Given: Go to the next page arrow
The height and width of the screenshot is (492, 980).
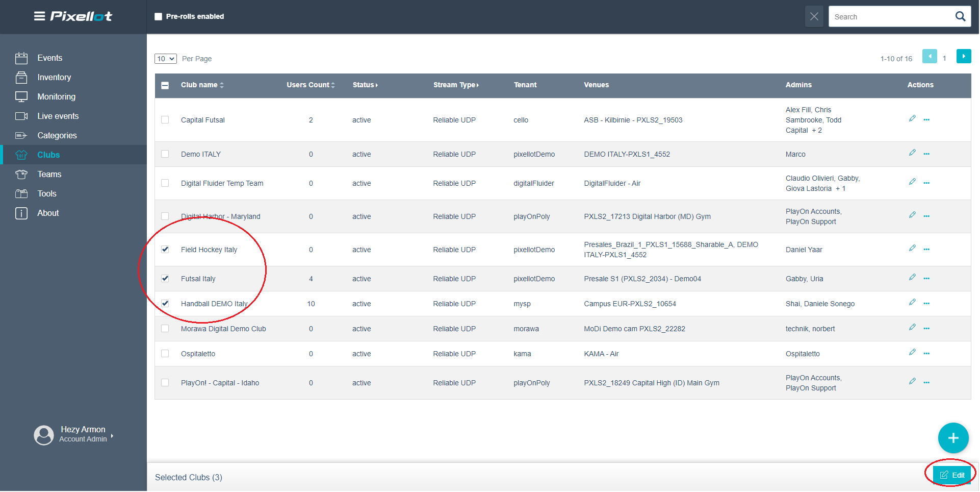Looking at the screenshot, I should [964, 56].
